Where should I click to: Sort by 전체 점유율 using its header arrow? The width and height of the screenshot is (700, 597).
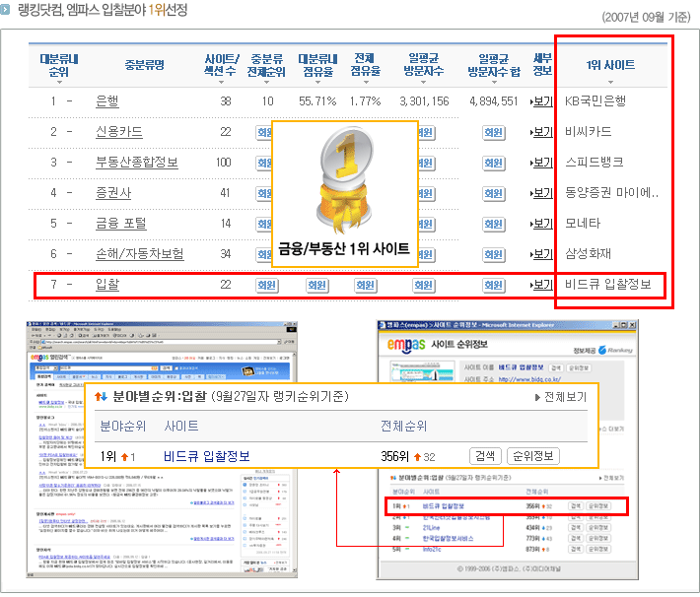pos(366,82)
